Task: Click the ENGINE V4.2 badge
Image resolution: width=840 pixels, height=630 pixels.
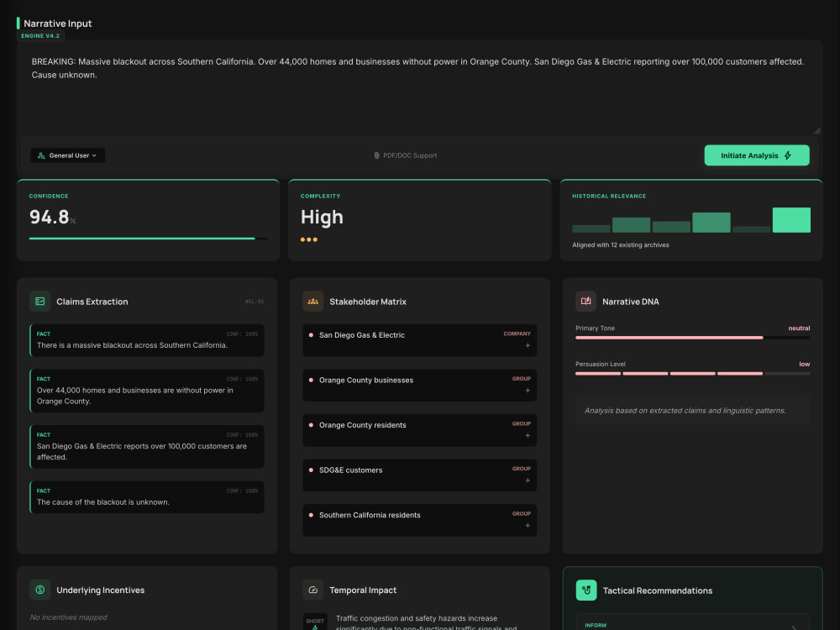Action: pos(40,36)
